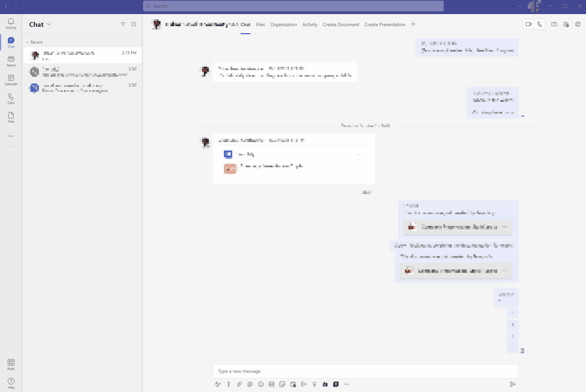The image size is (586, 392).
Task: Switch to the Files tab
Action: click(260, 24)
